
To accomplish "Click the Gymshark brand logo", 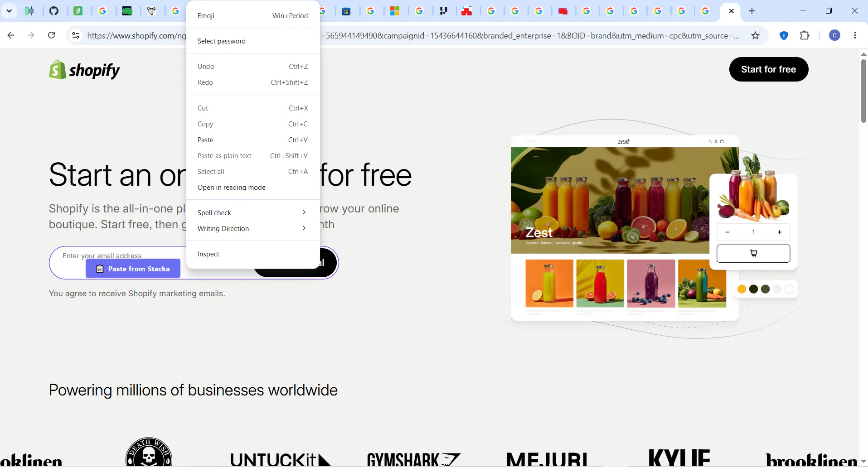I will tap(413, 459).
